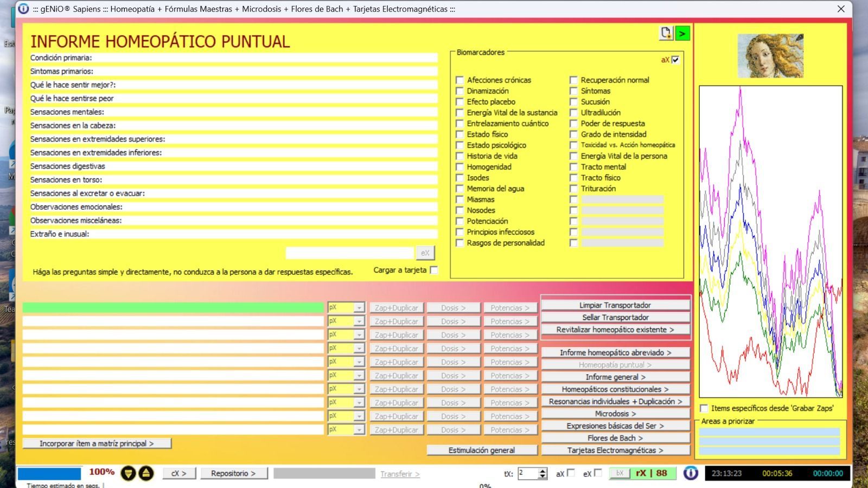Check Recuperación normal

coord(573,80)
